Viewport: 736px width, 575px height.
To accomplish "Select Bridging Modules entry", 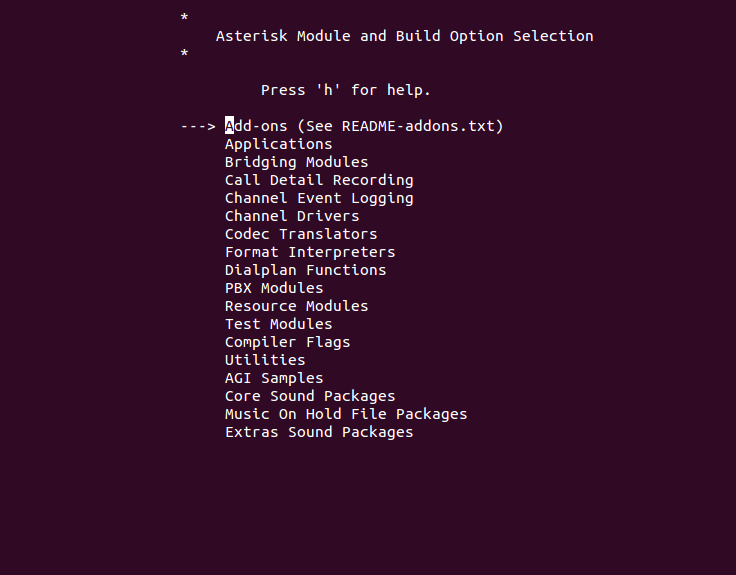I will coord(296,162).
